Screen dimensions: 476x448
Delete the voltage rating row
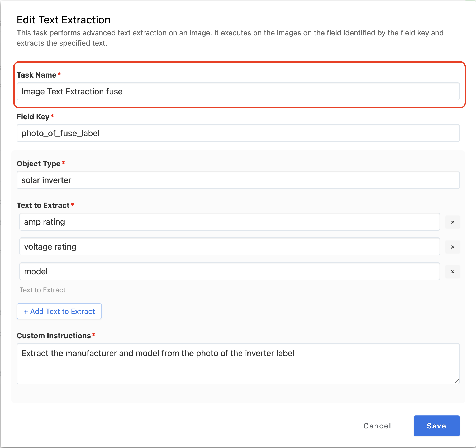pos(452,247)
